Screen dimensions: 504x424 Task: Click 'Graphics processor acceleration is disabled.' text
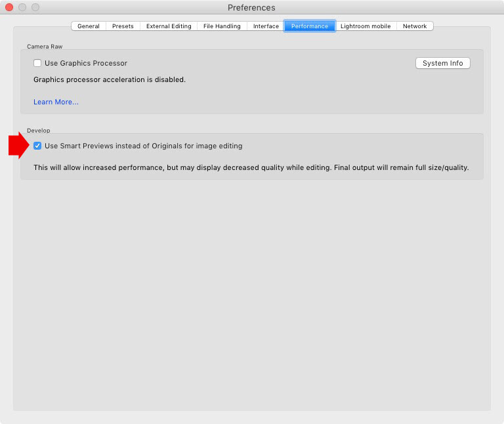(x=110, y=79)
